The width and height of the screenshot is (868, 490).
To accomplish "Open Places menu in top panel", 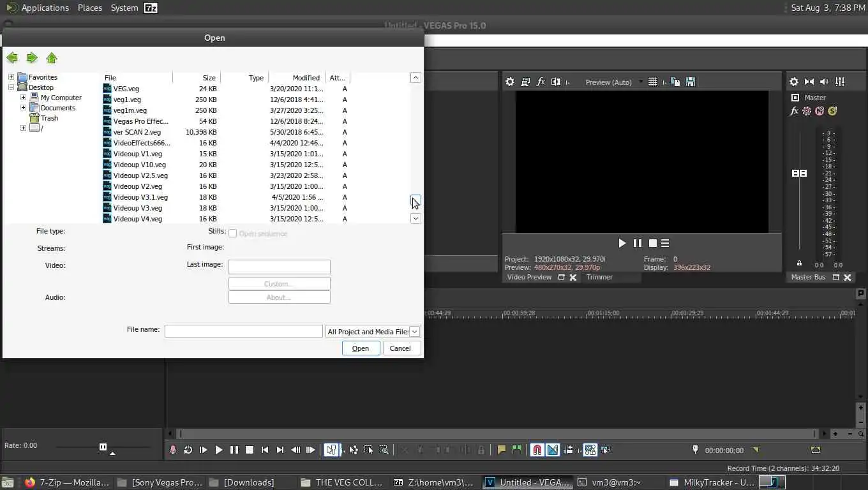I will (90, 8).
